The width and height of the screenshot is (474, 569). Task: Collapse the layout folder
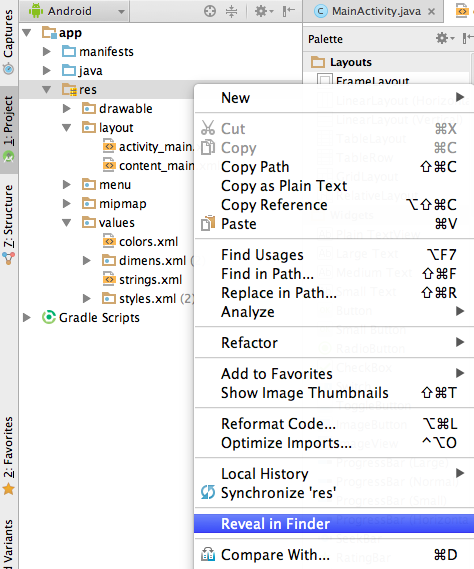[66, 127]
